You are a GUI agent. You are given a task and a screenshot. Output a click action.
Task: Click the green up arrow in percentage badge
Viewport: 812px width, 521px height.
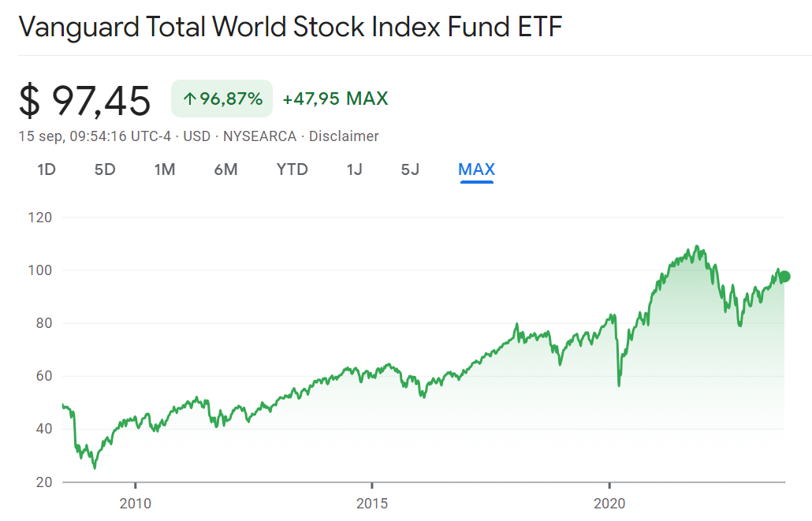(189, 99)
